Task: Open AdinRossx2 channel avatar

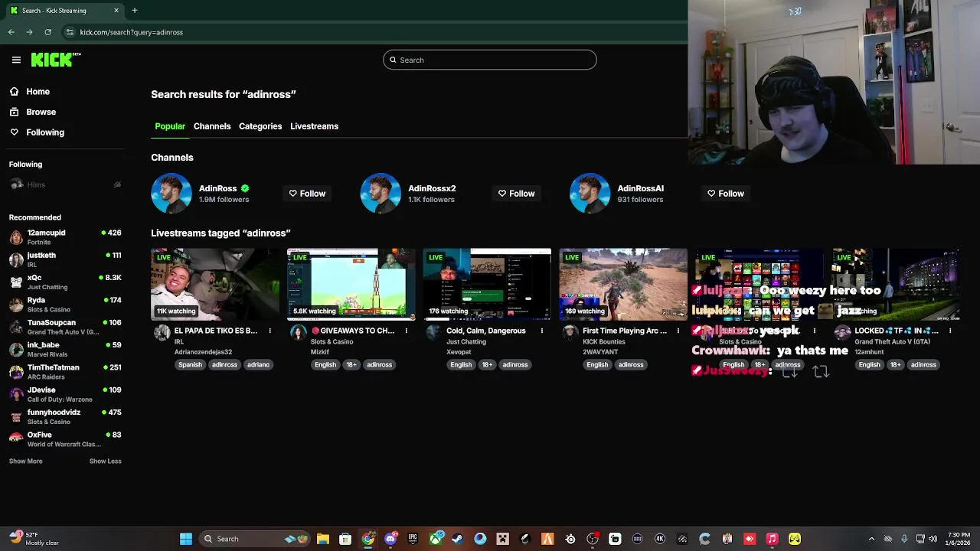Action: 381,194
